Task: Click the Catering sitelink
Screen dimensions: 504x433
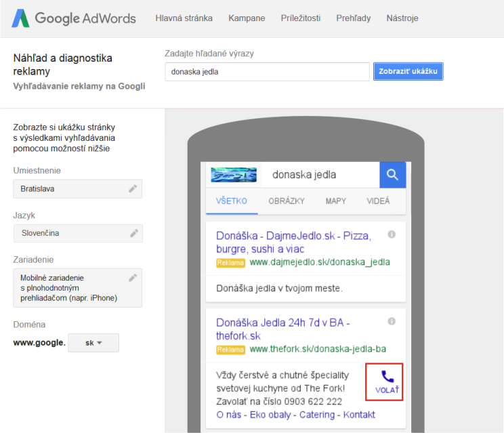Action: pyautogui.click(x=318, y=415)
